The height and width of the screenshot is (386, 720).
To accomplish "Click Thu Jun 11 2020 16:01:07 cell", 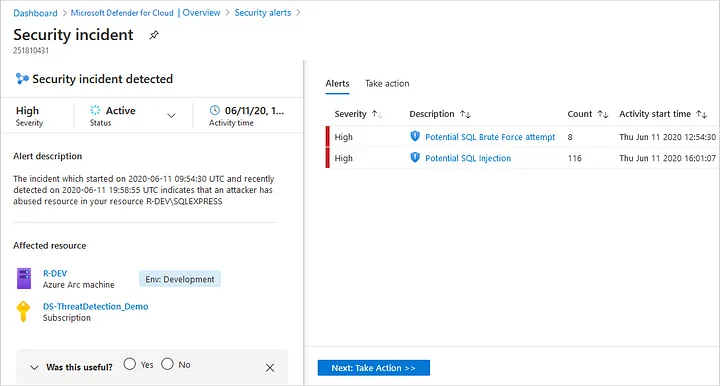I will pyautogui.click(x=668, y=158).
